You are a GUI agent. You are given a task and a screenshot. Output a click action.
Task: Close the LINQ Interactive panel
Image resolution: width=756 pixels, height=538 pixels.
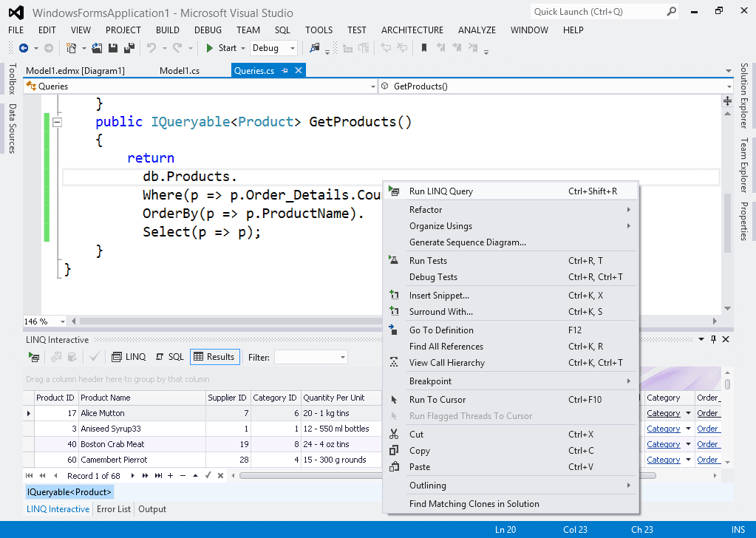pos(726,339)
